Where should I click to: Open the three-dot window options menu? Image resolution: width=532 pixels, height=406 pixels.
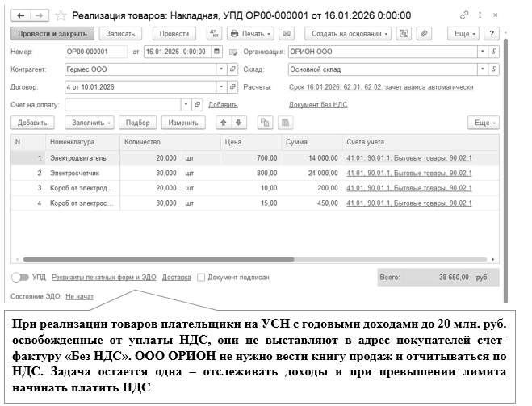point(480,15)
